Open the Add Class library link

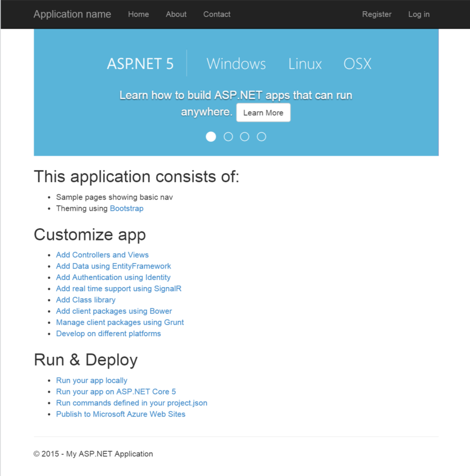(x=85, y=300)
